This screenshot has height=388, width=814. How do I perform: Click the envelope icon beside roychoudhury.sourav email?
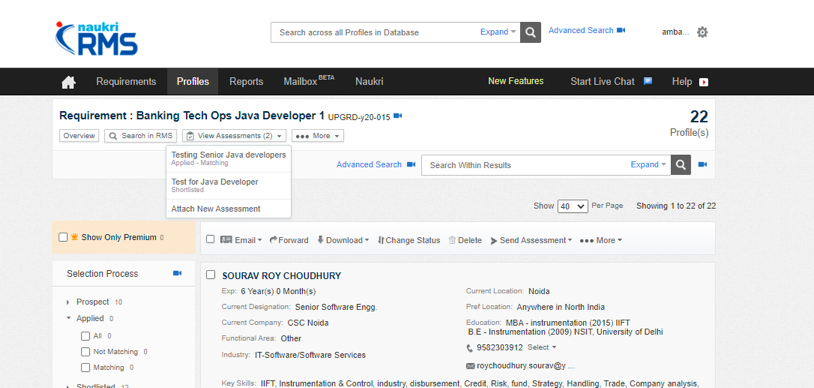point(471,366)
